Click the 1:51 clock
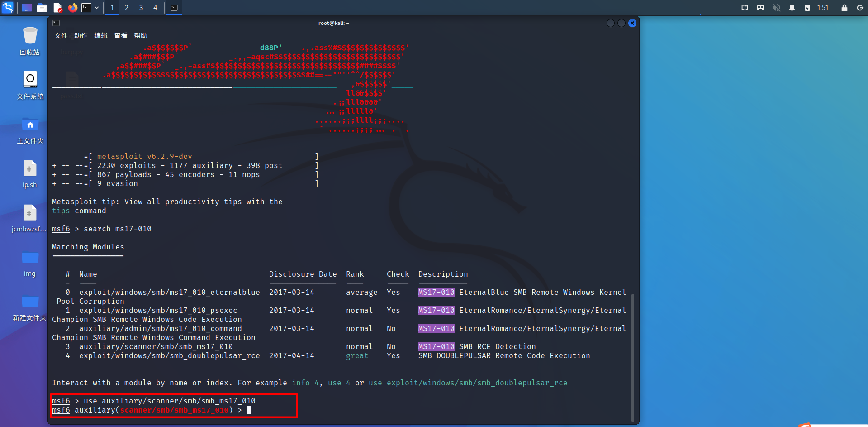The height and width of the screenshot is (427, 868). tap(823, 8)
